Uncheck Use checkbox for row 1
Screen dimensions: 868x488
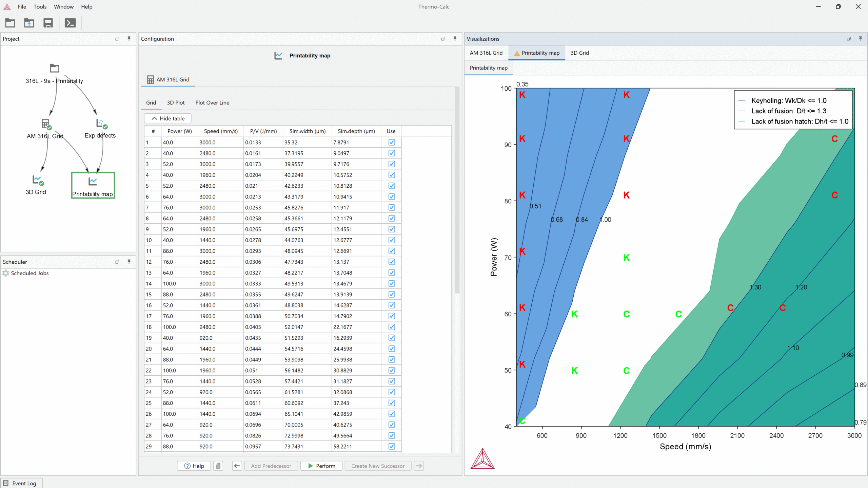coord(392,143)
